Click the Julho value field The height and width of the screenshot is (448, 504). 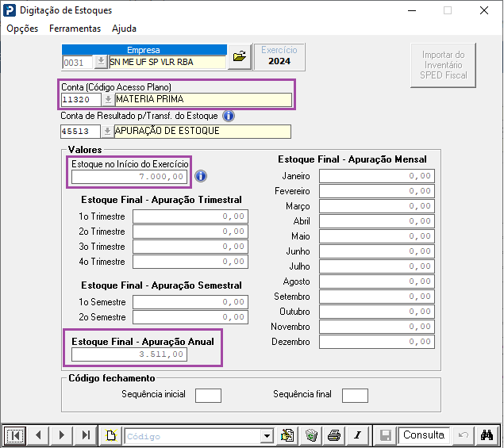[377, 266]
